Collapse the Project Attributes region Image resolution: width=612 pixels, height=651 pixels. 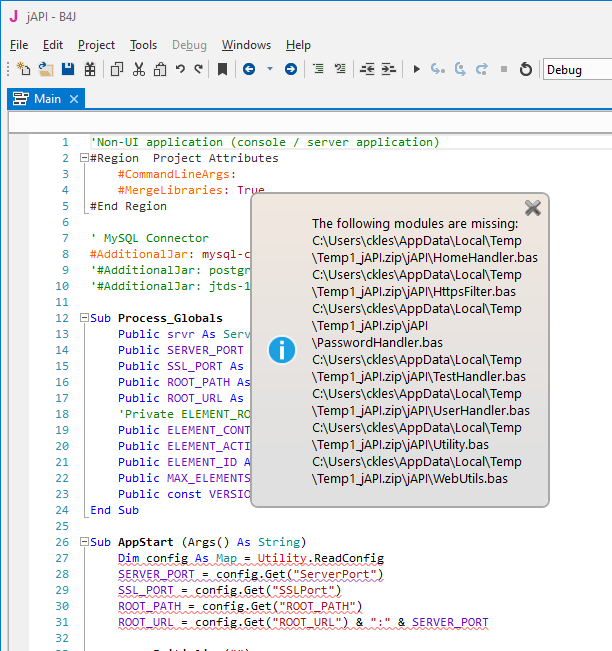(x=83, y=158)
